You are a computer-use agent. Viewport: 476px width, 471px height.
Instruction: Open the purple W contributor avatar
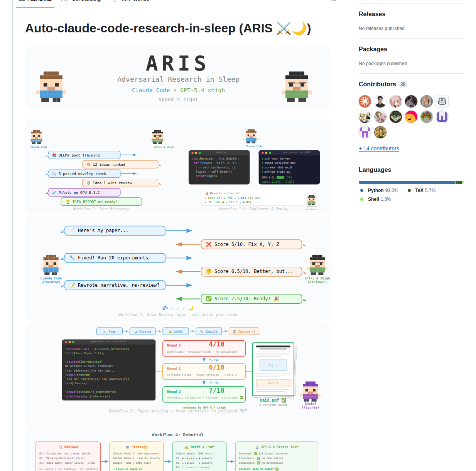[x=442, y=116]
